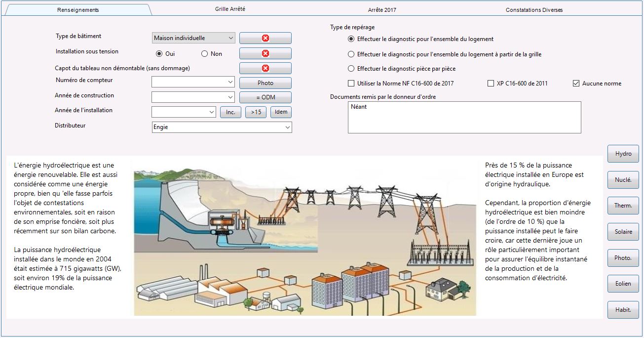The image size is (644, 338).
Task: Open the Distributeur dropdown showing Engie
Action: coord(222,127)
